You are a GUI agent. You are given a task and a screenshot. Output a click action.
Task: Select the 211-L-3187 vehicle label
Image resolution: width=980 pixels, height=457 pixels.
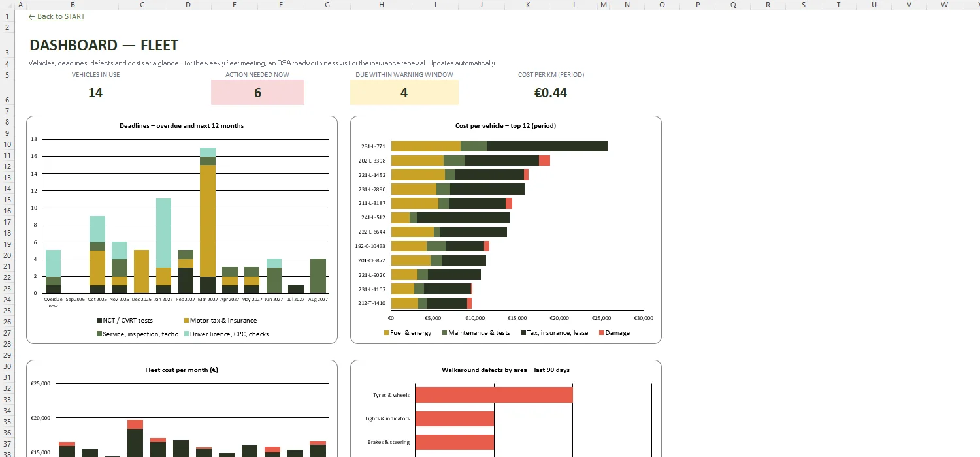pyautogui.click(x=372, y=203)
